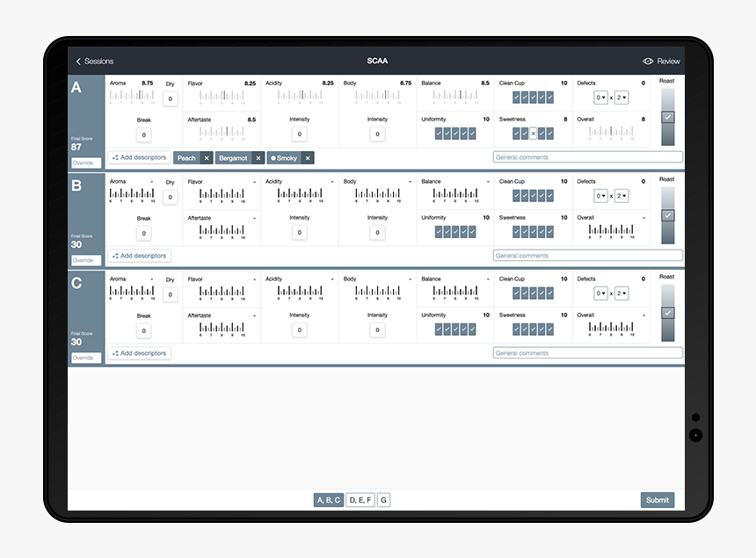Edit Dry aroma value for sample A
The height and width of the screenshot is (558, 756).
pos(171,98)
